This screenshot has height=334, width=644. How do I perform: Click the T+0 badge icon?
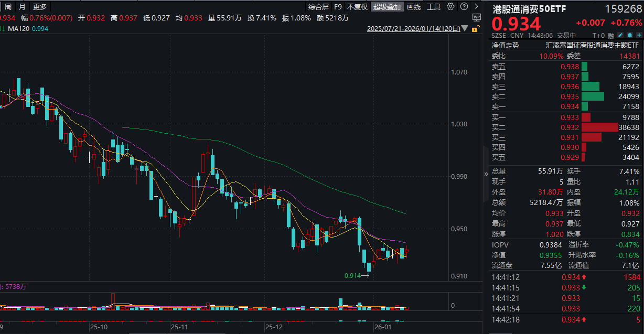coord(599,35)
